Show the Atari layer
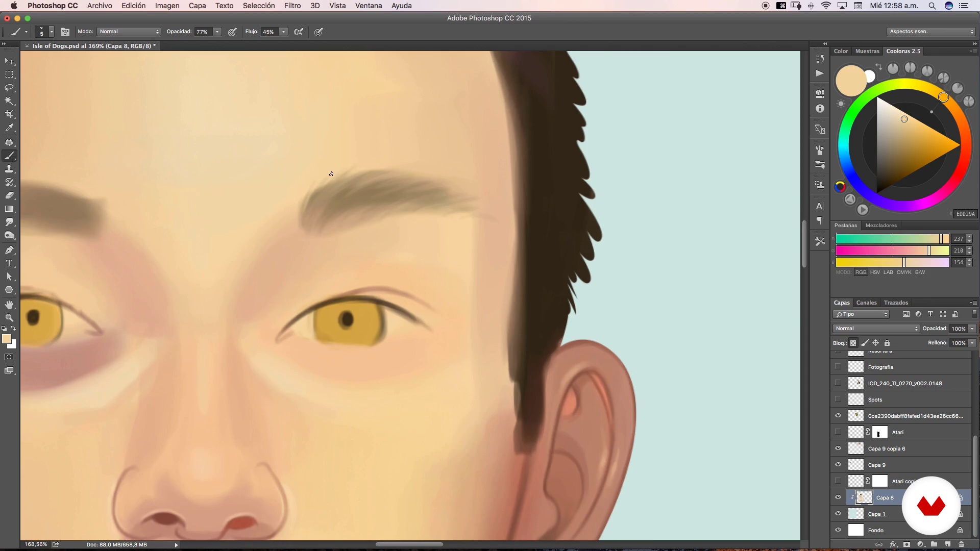The width and height of the screenshot is (980, 551). tap(838, 432)
